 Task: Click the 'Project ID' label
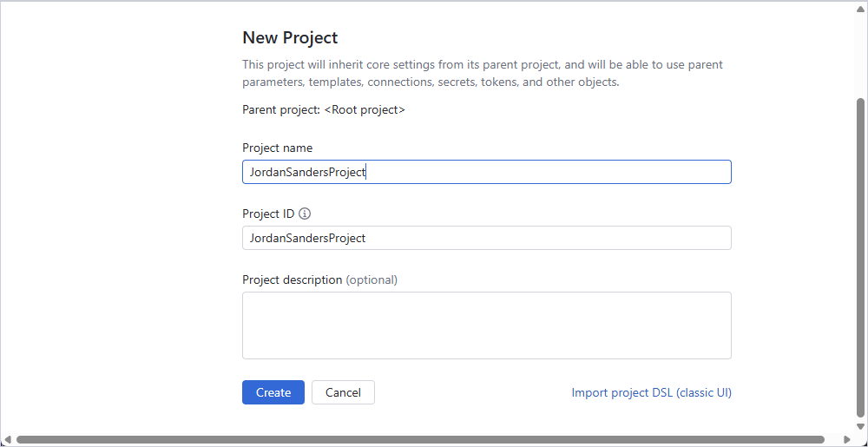click(x=268, y=214)
